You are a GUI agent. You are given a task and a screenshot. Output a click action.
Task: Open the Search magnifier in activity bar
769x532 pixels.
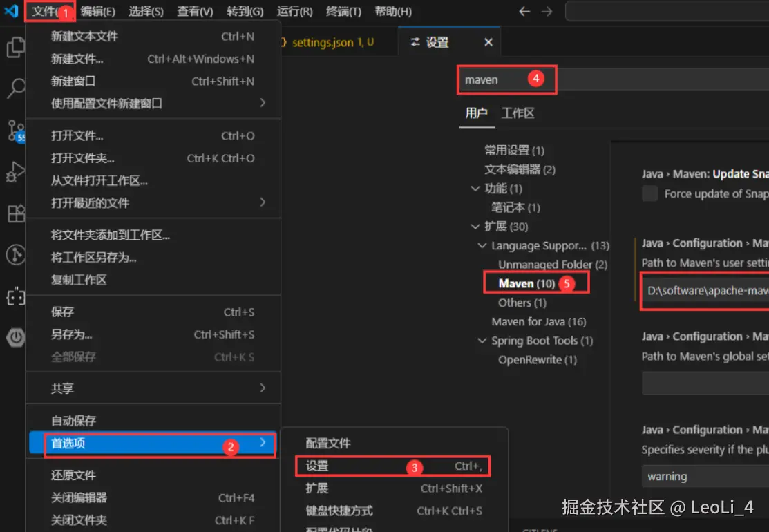coord(15,88)
